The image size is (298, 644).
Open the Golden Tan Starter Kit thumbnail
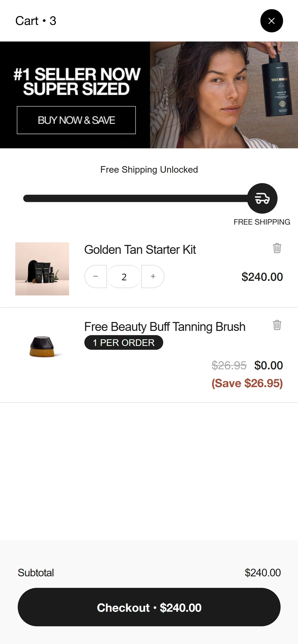click(x=42, y=269)
